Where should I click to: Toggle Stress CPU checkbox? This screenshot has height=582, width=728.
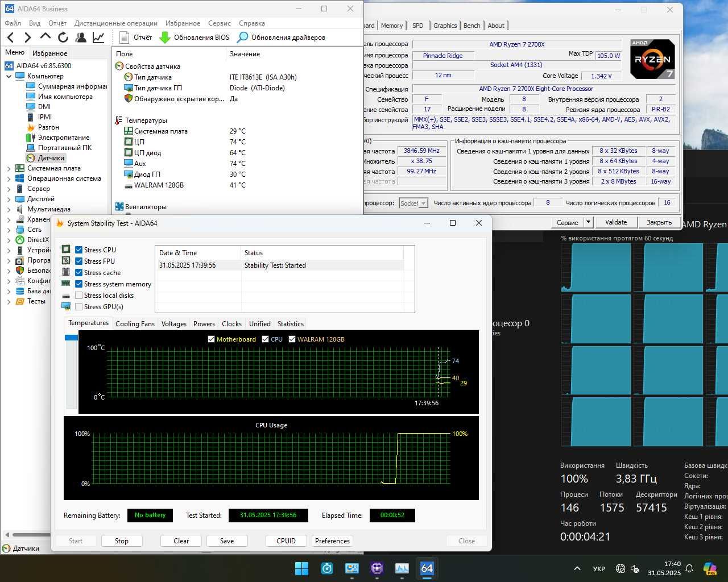[79, 250]
